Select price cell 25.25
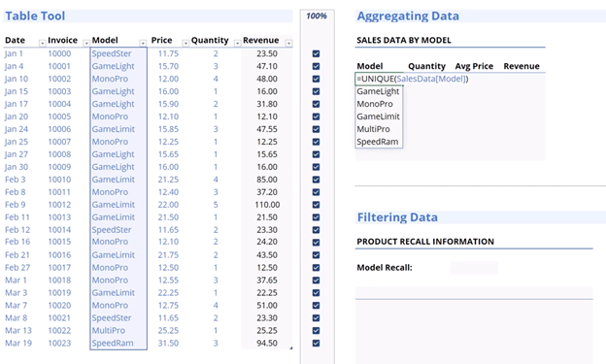Viewport: 606px width, 364px height. coord(168,330)
